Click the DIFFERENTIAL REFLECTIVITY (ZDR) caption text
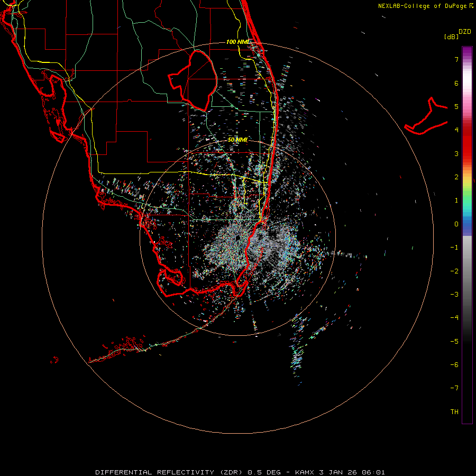Viewport: 476px width, 476px height. (x=169, y=472)
